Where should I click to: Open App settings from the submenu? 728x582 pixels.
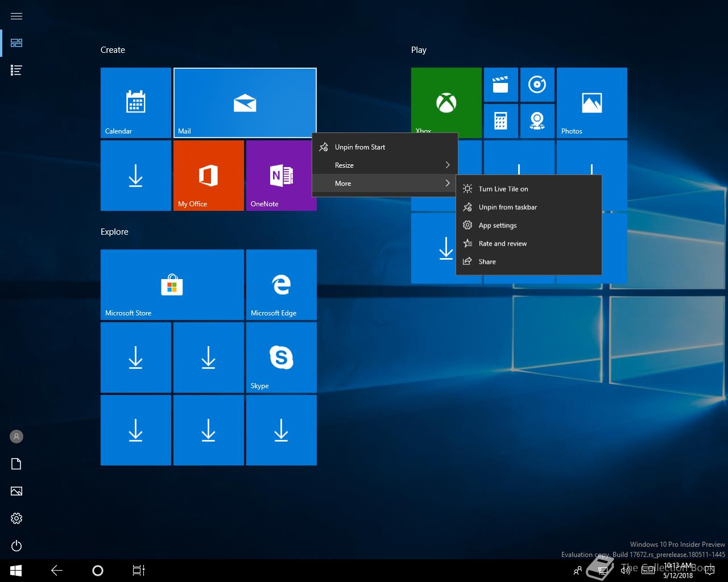529,226
